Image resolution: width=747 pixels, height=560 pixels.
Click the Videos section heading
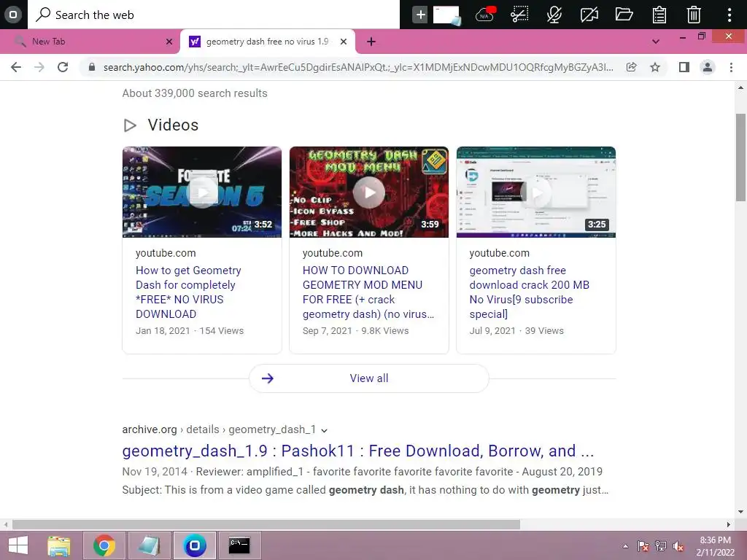point(173,125)
